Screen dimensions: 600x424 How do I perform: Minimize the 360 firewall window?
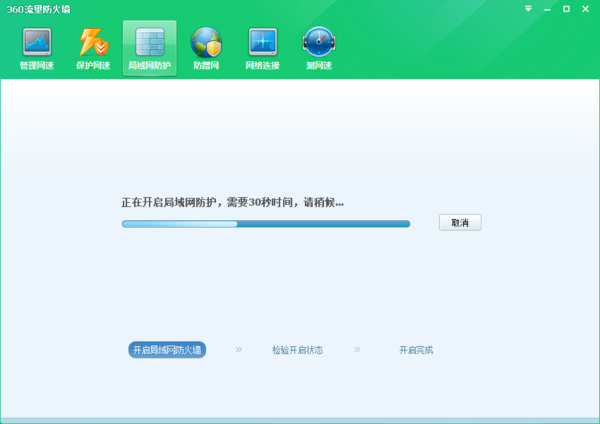tap(548, 8)
